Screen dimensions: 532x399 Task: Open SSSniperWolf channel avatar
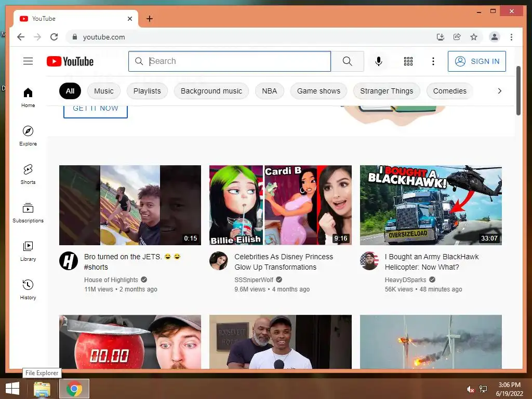pos(219,261)
